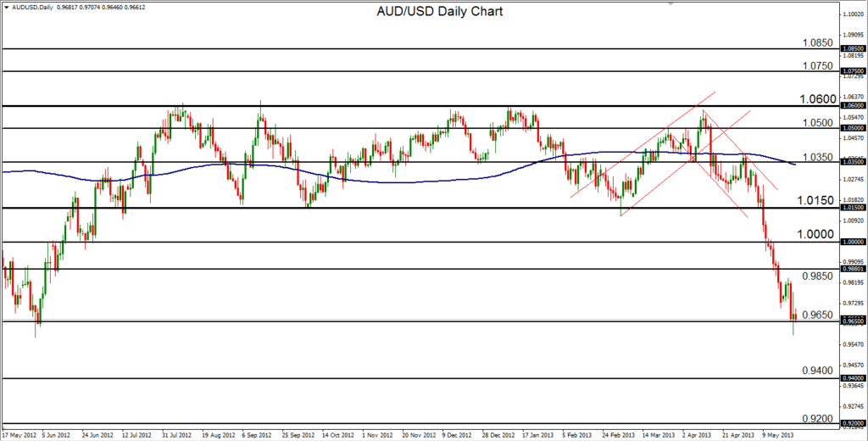The width and height of the screenshot is (868, 441).
Task: Click the '17 May 2012' date label
Action: 19,436
